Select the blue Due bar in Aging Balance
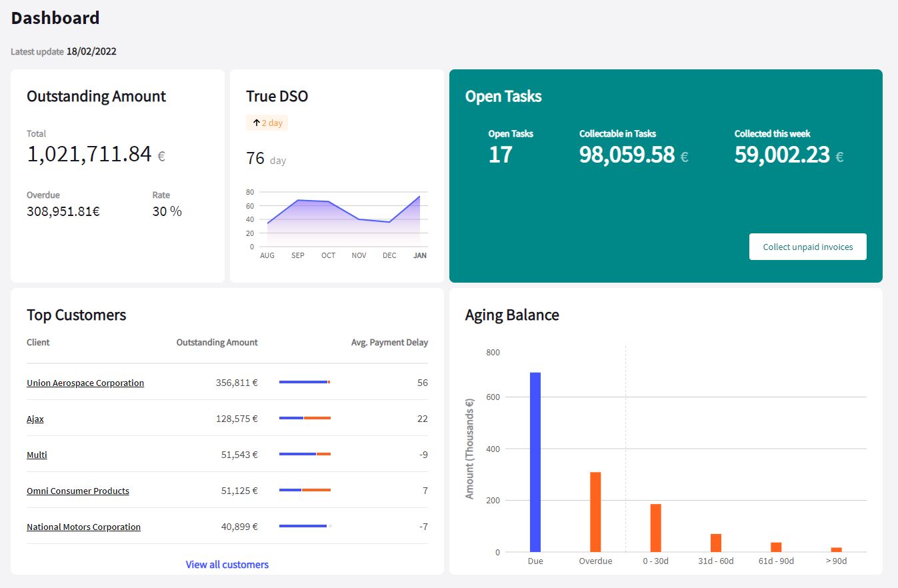This screenshot has height=588, width=898. [x=535, y=460]
